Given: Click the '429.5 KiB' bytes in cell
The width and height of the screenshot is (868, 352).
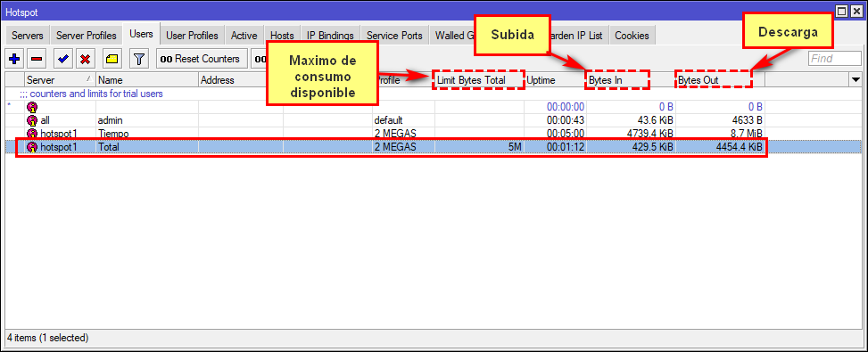Looking at the screenshot, I should tap(631, 147).
